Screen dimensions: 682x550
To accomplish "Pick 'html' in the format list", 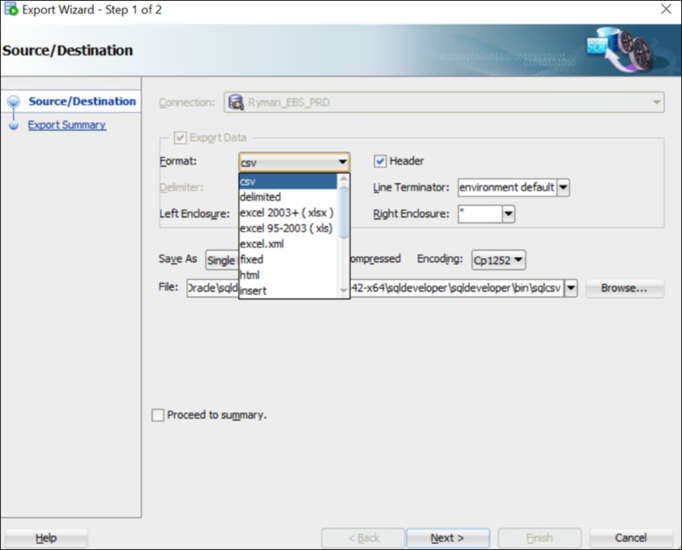I will 250,275.
